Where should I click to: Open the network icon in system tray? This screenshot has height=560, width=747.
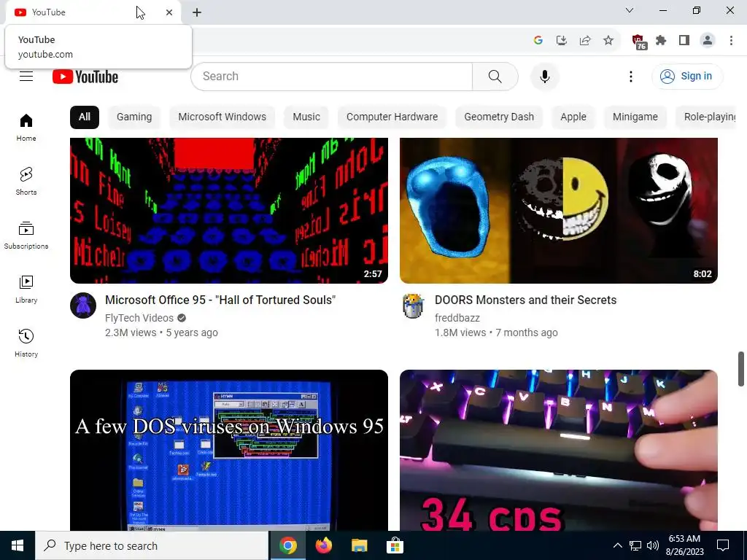pos(635,545)
